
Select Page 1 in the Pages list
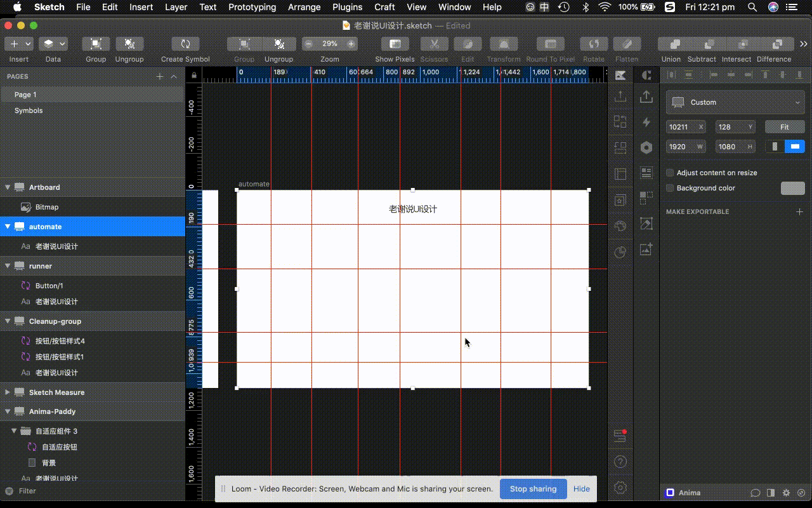(93, 95)
